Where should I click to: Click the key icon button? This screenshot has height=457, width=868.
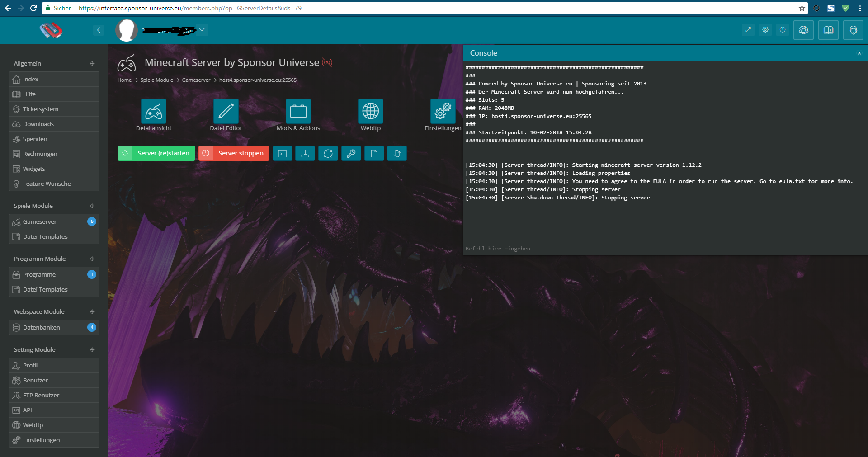point(351,153)
